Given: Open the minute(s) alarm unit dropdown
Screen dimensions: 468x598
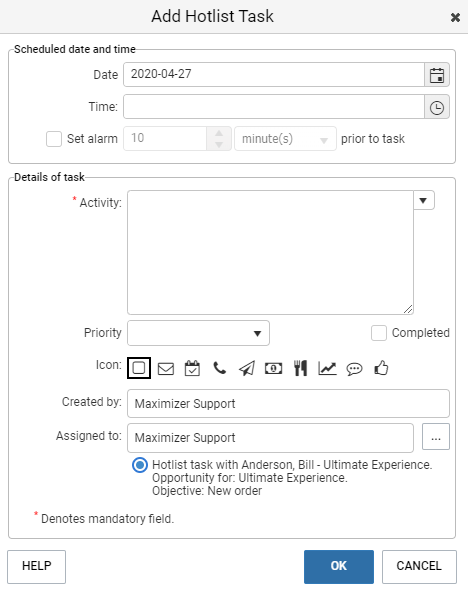Looking at the screenshot, I should coord(285,139).
